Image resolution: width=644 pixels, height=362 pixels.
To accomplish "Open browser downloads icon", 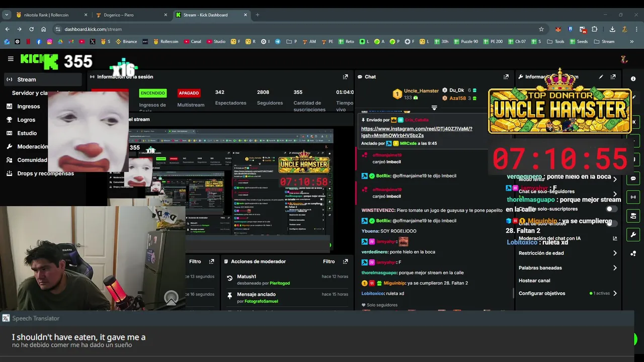I will click(x=612, y=29).
